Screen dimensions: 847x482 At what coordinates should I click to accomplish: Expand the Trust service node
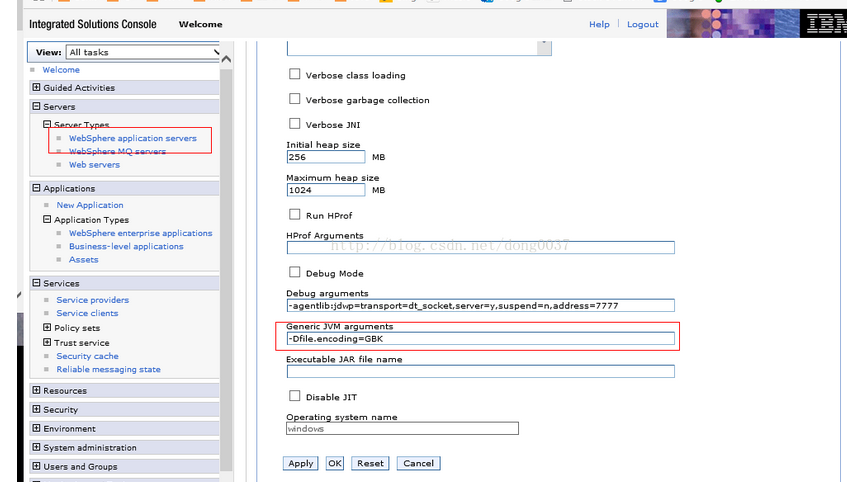pos(47,342)
